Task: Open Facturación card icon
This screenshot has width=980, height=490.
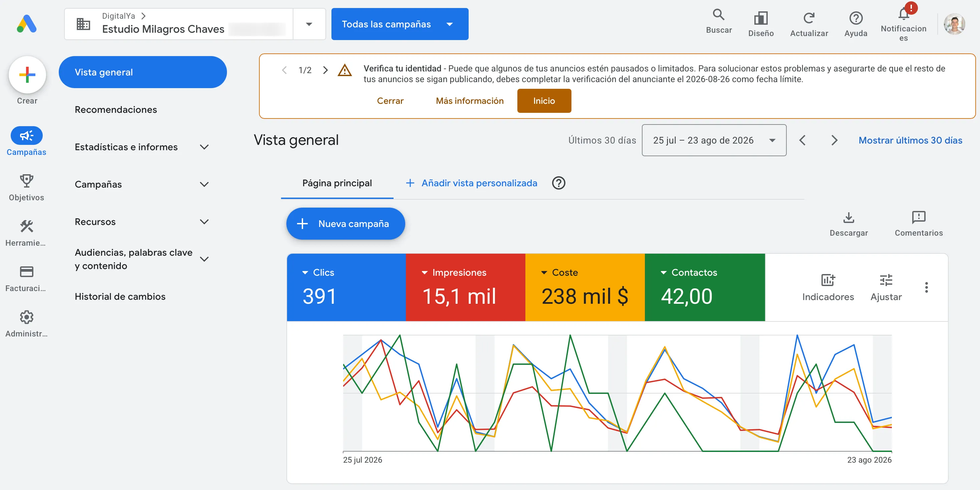Action: coord(27,272)
